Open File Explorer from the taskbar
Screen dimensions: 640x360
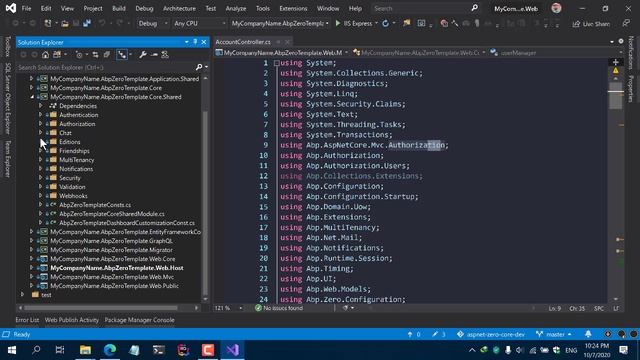85,350
